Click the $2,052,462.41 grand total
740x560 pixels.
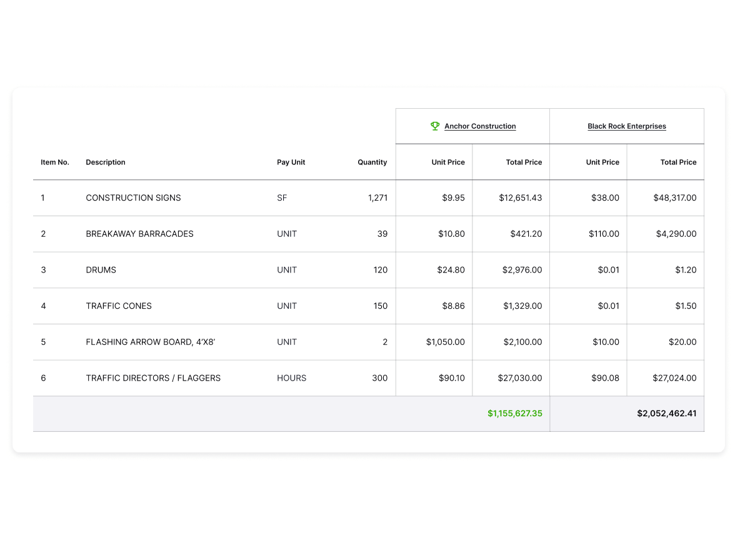pos(666,414)
